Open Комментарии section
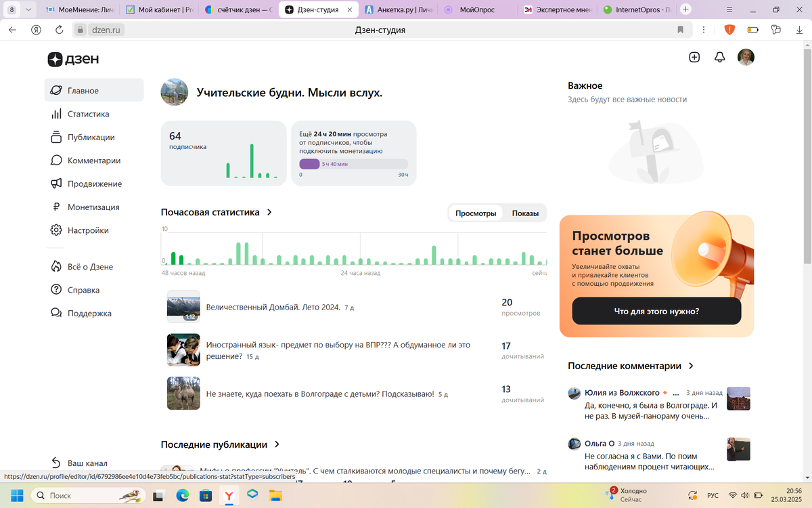 [x=94, y=161]
